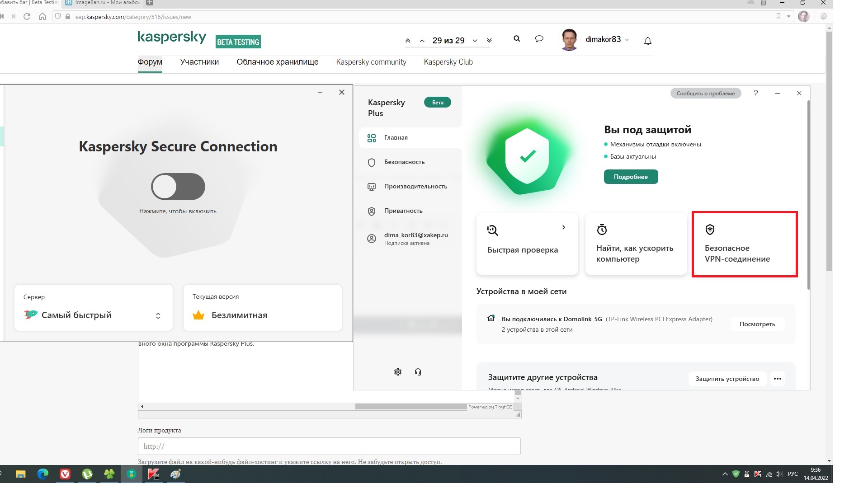Click the rocket icon next to Самый быстрый
The image size is (868, 488).
click(x=30, y=314)
